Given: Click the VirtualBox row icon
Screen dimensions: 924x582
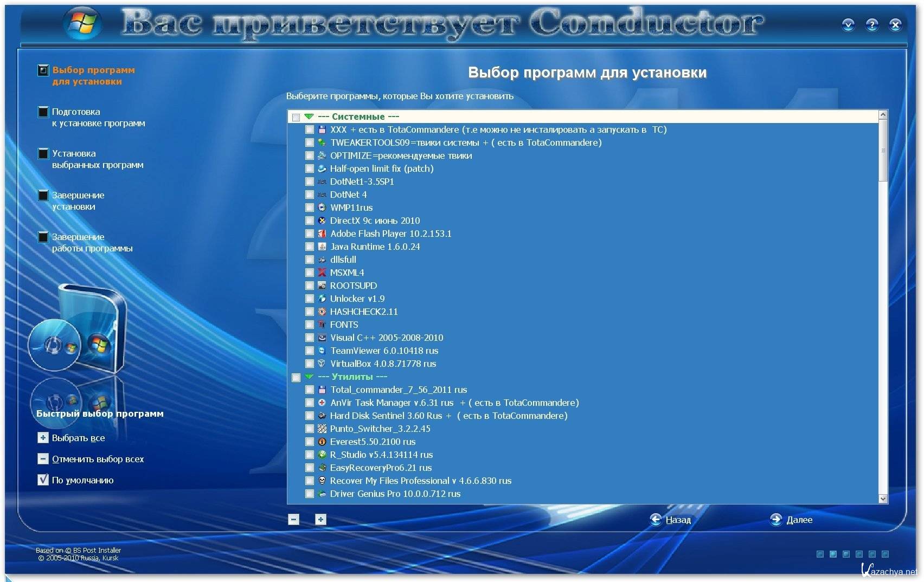Looking at the screenshot, I should (322, 364).
